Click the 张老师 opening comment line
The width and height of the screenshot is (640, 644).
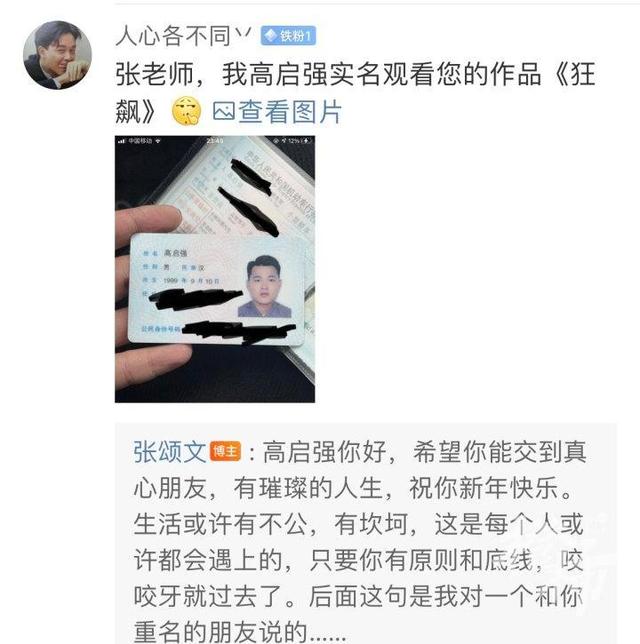pyautogui.click(x=355, y=75)
